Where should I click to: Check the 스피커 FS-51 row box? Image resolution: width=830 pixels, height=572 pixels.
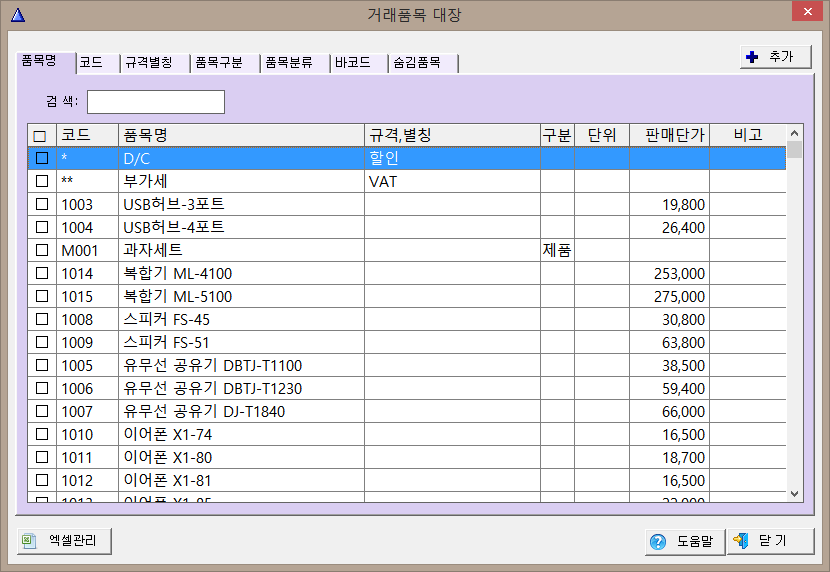click(42, 342)
